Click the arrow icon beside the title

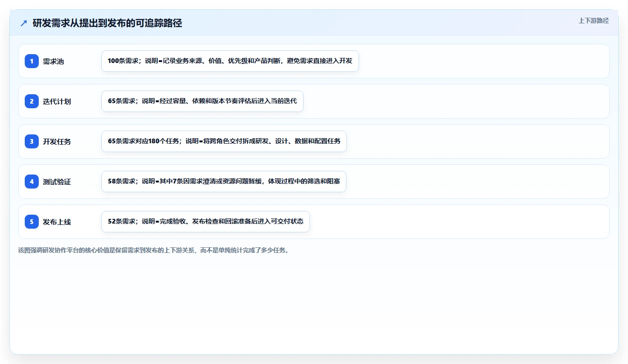24,23
